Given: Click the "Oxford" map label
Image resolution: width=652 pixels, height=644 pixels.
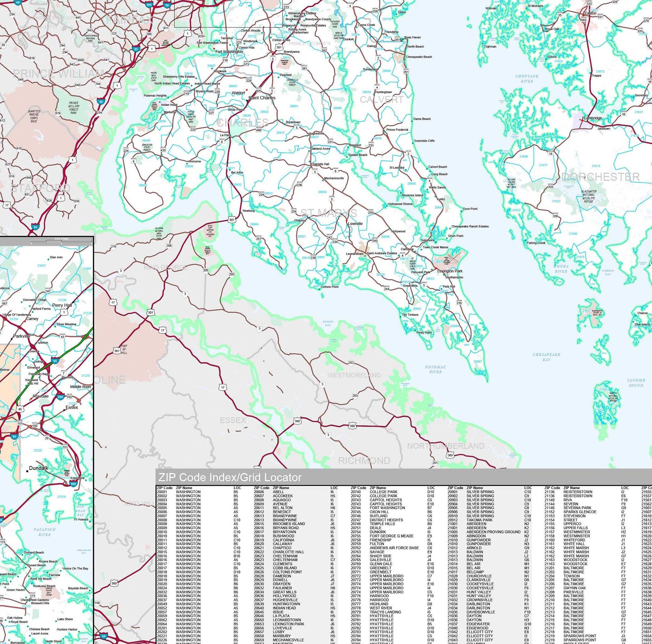Looking at the screenshot, I should 552,57.
